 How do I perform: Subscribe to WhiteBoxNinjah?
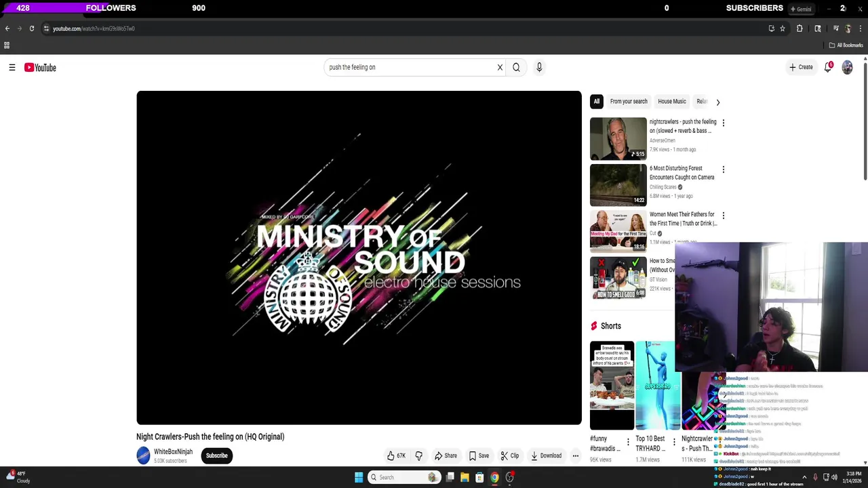[217, 455]
